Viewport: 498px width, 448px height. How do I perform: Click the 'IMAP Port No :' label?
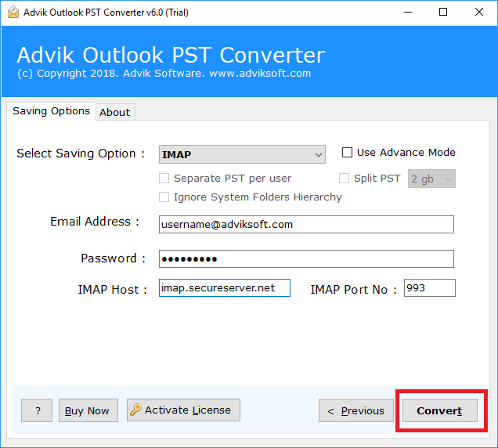pyautogui.click(x=353, y=290)
